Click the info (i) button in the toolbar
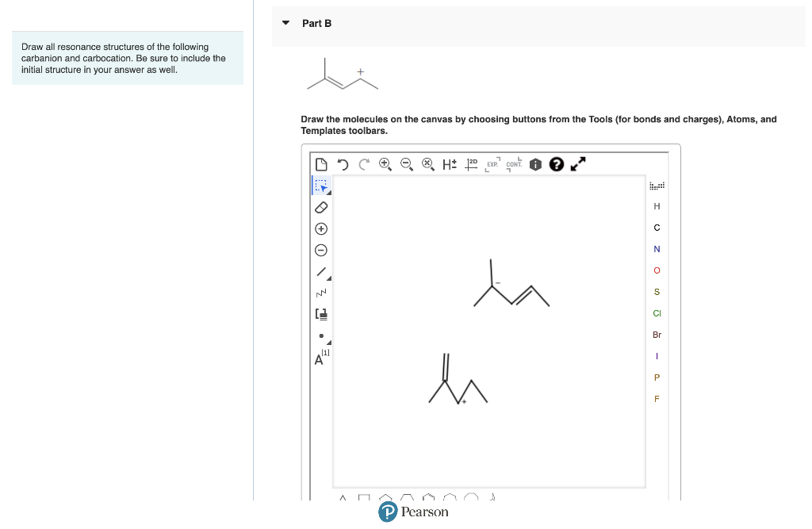Screen dimensions: 812x529 (535, 164)
